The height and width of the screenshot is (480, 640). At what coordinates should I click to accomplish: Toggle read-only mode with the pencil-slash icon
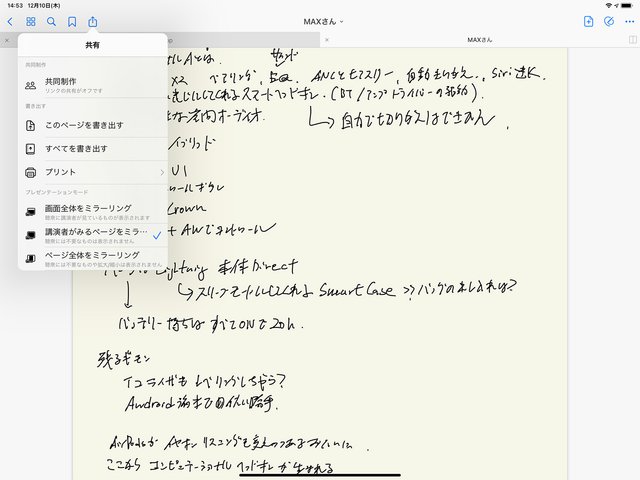[x=609, y=21]
